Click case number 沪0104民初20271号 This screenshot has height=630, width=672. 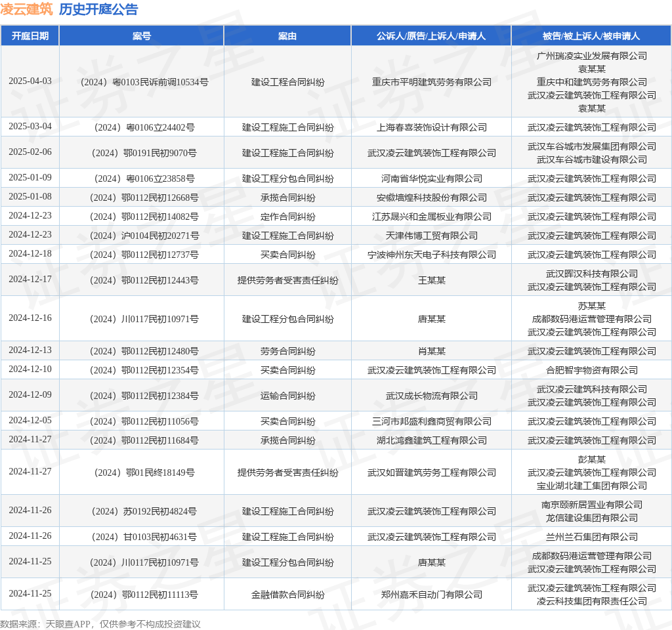click(x=144, y=236)
